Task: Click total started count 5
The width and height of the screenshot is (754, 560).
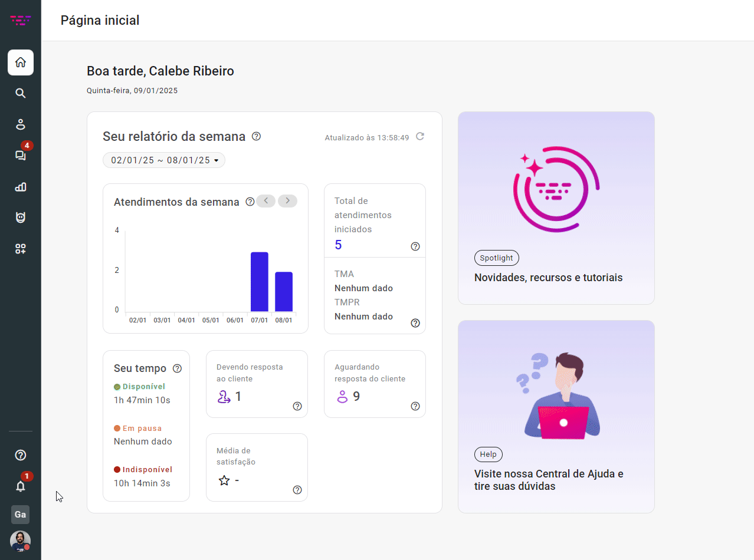Action: pos(338,245)
